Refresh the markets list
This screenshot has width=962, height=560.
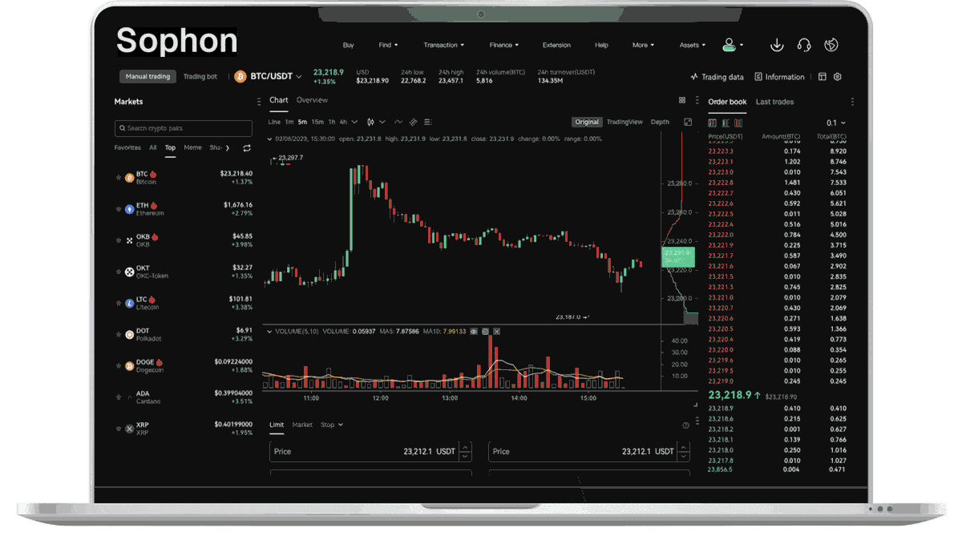click(x=247, y=148)
